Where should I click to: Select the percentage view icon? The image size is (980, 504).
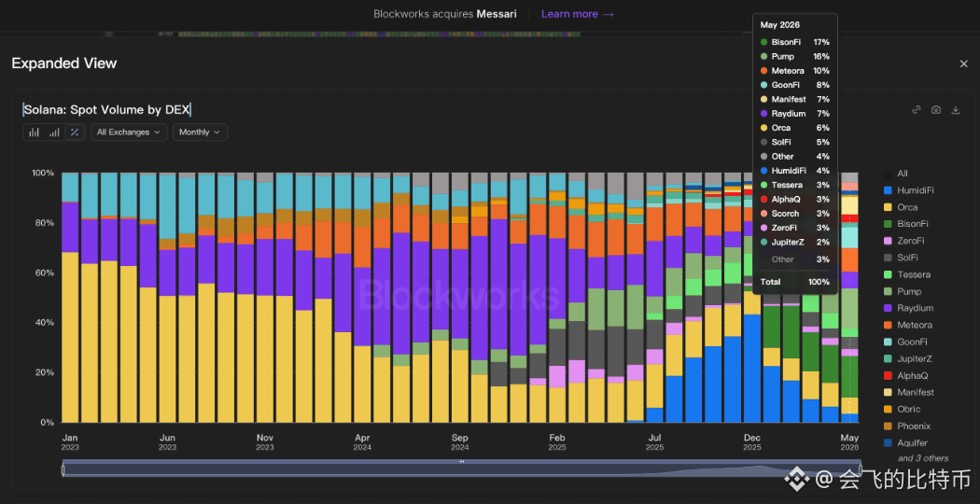tap(75, 133)
